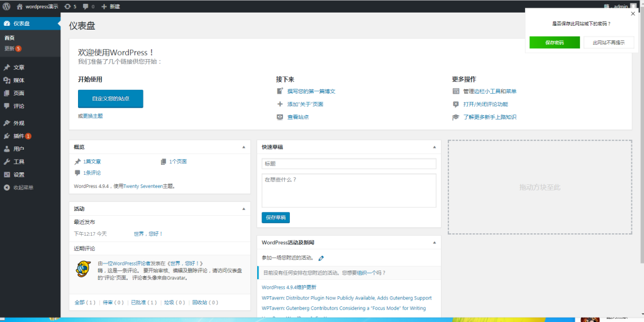Open the 评论 (Comments) sidebar menu
The height and width of the screenshot is (322, 644).
30,106
